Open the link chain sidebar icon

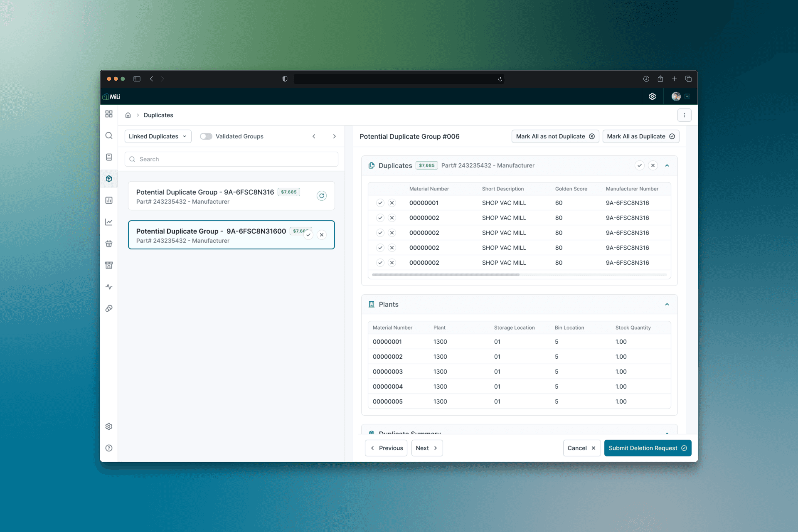[x=109, y=308]
